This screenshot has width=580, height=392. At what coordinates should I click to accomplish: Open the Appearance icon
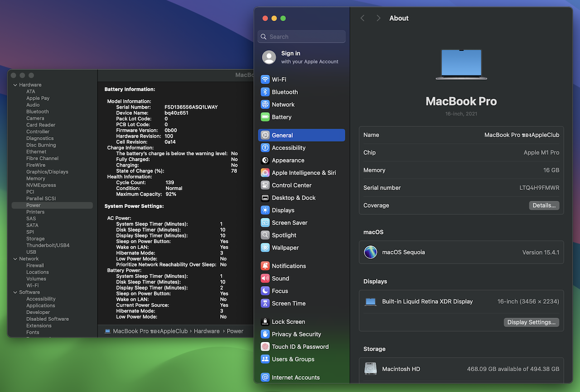point(265,161)
